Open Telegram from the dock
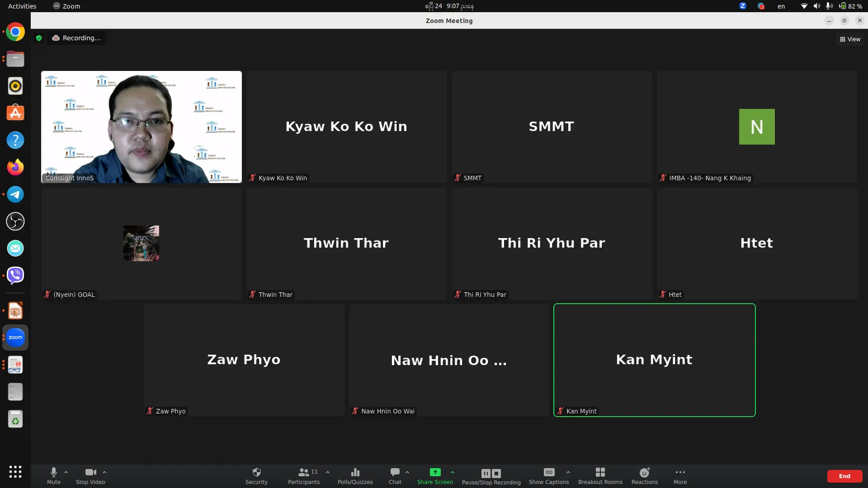Screen dimensions: 868x488 click(x=15, y=194)
